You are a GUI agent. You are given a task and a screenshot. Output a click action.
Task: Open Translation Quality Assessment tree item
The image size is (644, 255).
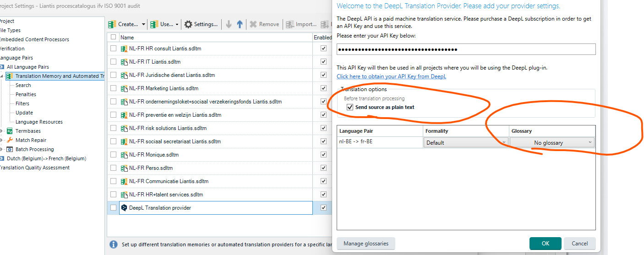click(35, 168)
